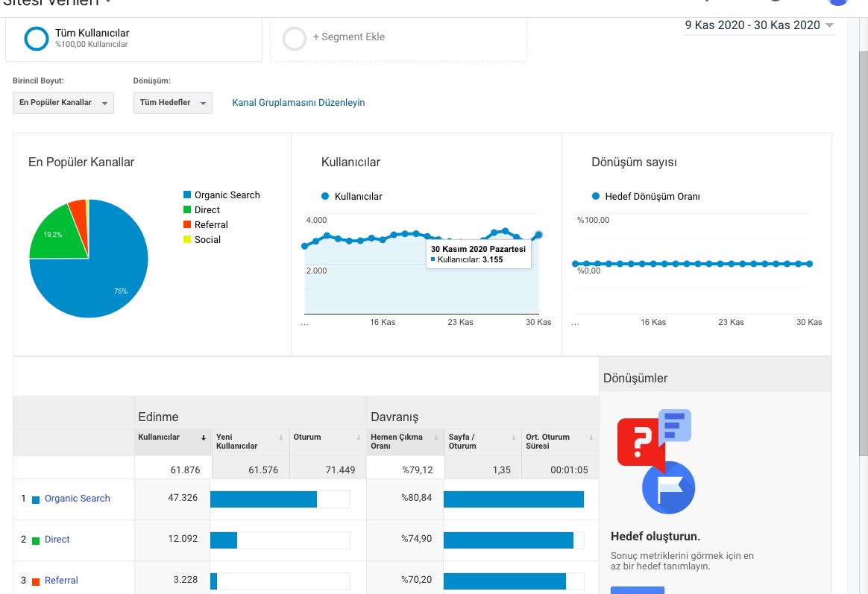Click the page vertical scrollbar
Screen dimensions: 868x594
point(863,254)
